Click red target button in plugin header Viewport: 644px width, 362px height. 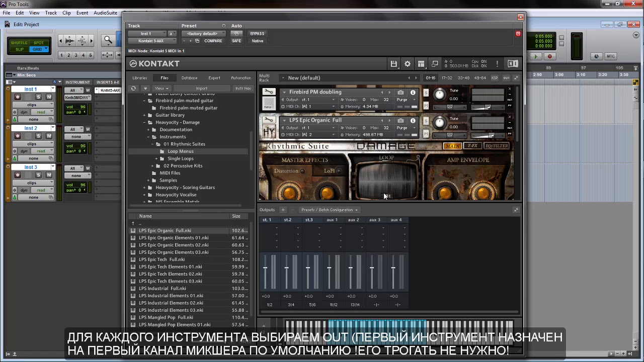tap(518, 34)
